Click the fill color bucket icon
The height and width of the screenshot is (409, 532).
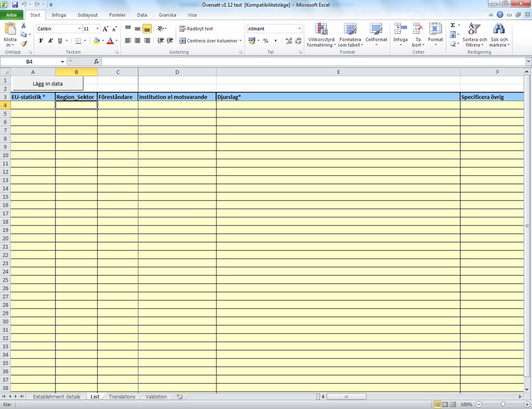(x=97, y=41)
